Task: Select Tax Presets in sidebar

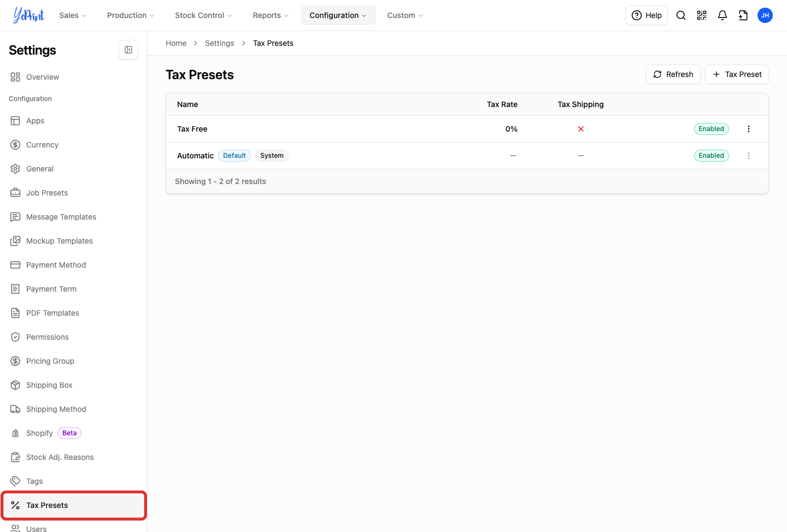Action: pyautogui.click(x=73, y=505)
